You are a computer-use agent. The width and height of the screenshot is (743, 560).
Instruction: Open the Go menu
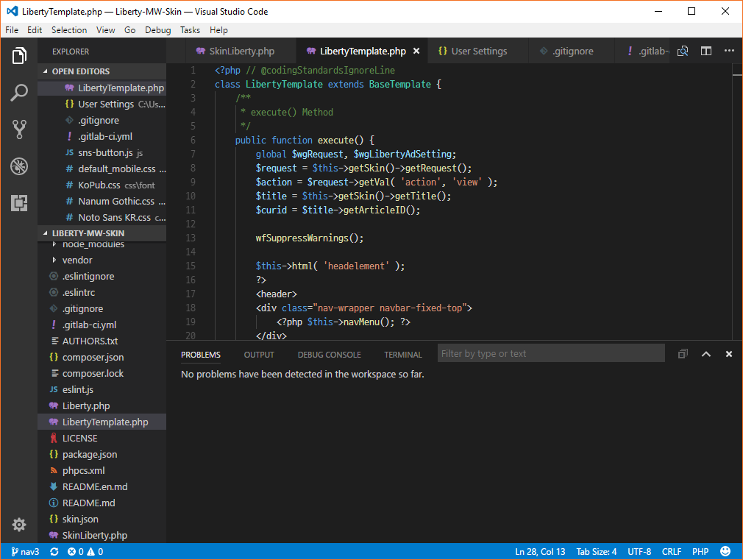pyautogui.click(x=129, y=30)
